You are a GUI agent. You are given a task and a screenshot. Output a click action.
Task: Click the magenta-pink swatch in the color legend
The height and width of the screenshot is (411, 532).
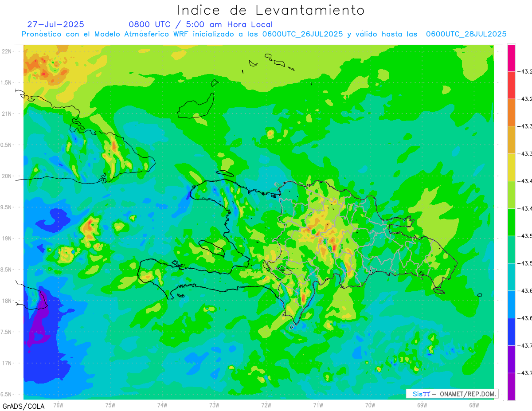(x=511, y=58)
